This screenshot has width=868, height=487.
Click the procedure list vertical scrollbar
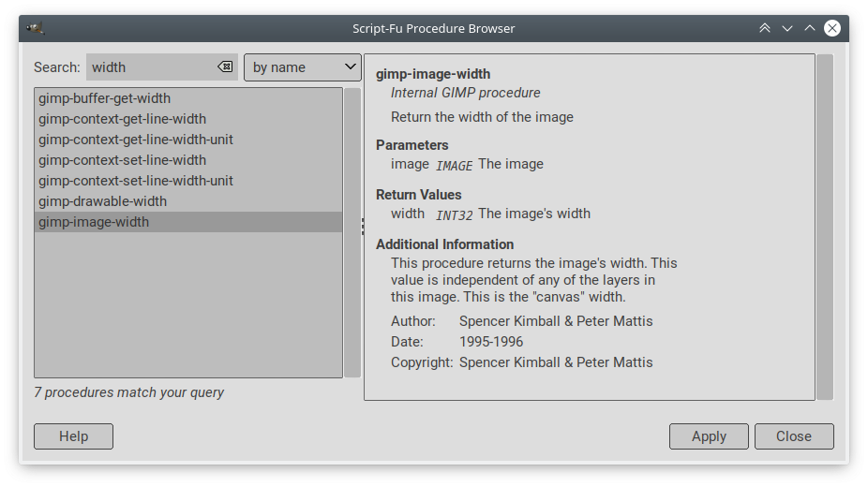pos(352,232)
